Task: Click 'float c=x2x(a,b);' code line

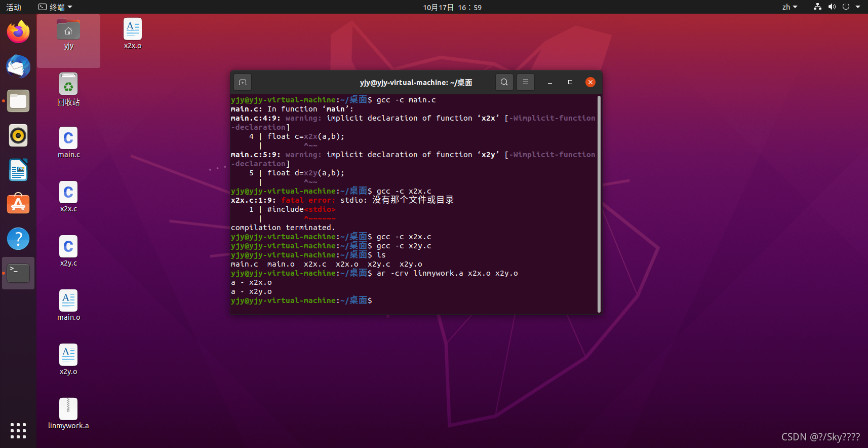Action: 306,136
